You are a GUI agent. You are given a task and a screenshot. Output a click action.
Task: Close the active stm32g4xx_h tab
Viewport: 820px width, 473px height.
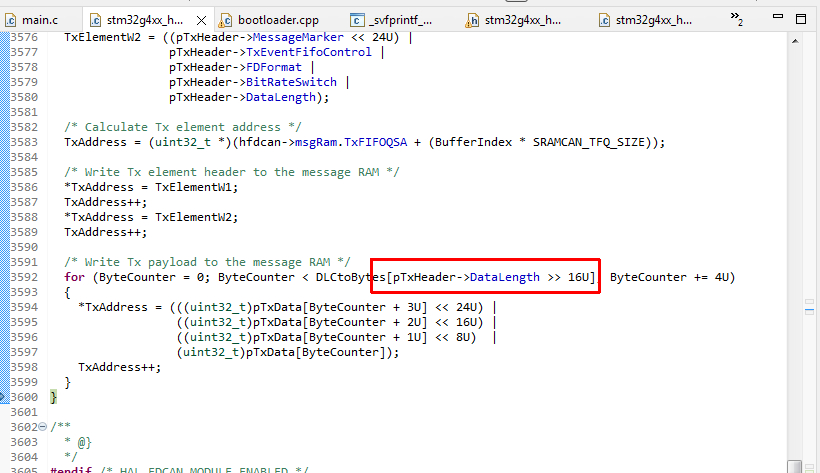201,20
